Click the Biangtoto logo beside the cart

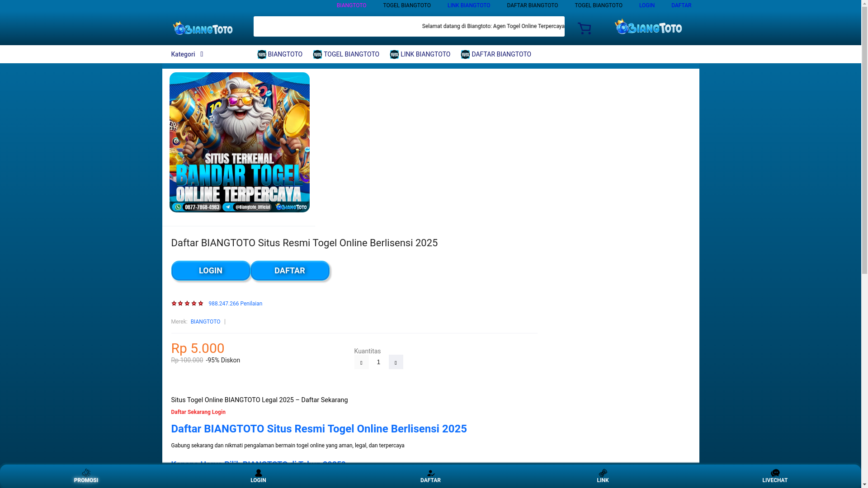pos(648,27)
